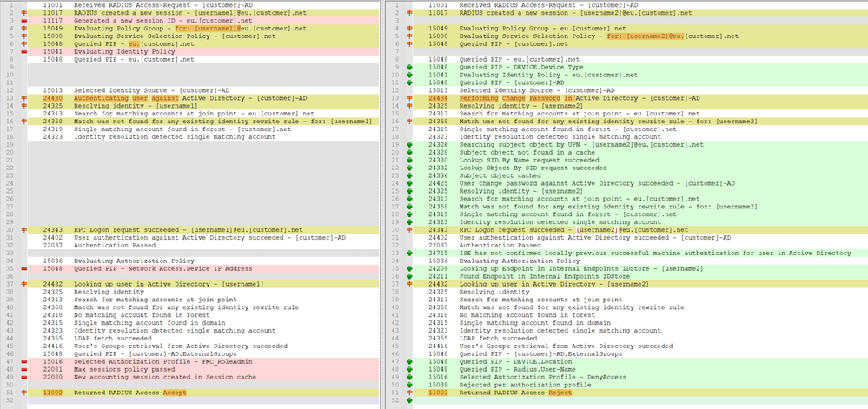The image size is (868, 409).
Task: Click added marker beside 'User change password against Active Directory succeeded'
Action: coord(409,183)
